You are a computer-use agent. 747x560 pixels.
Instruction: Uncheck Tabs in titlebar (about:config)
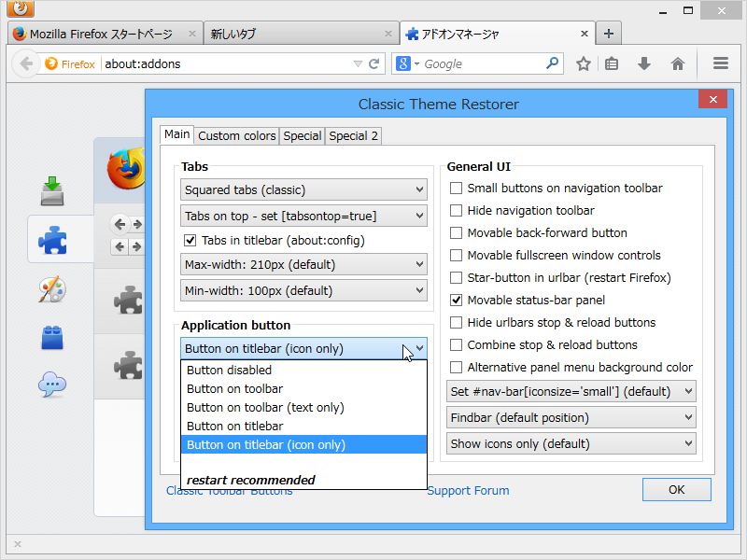(x=190, y=241)
